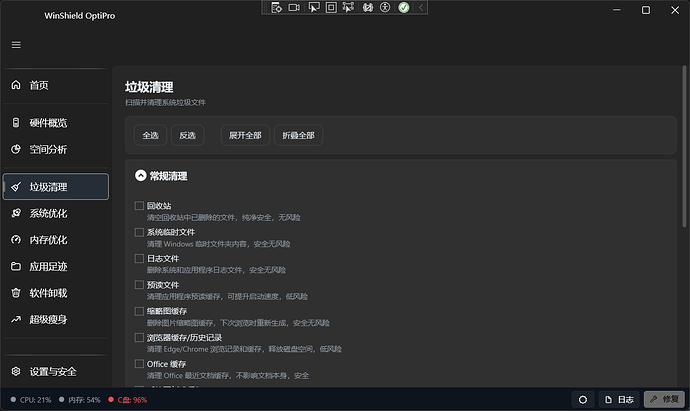Click the home icon beside 首页
690x411 pixels.
pyautogui.click(x=16, y=85)
